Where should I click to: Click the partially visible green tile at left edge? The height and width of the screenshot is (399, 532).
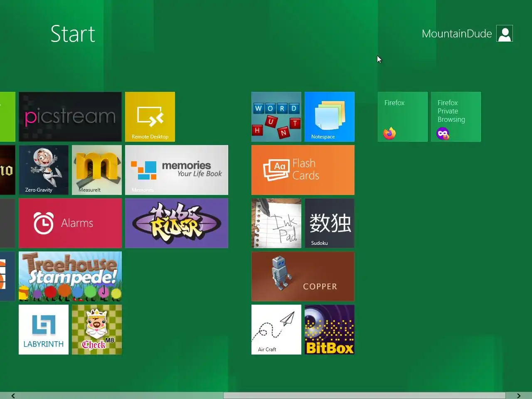point(7,117)
